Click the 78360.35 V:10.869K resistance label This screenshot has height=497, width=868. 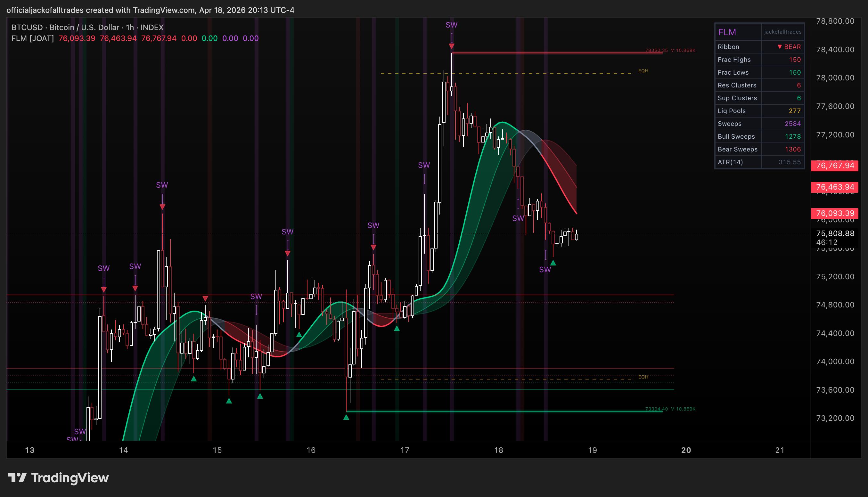click(670, 50)
